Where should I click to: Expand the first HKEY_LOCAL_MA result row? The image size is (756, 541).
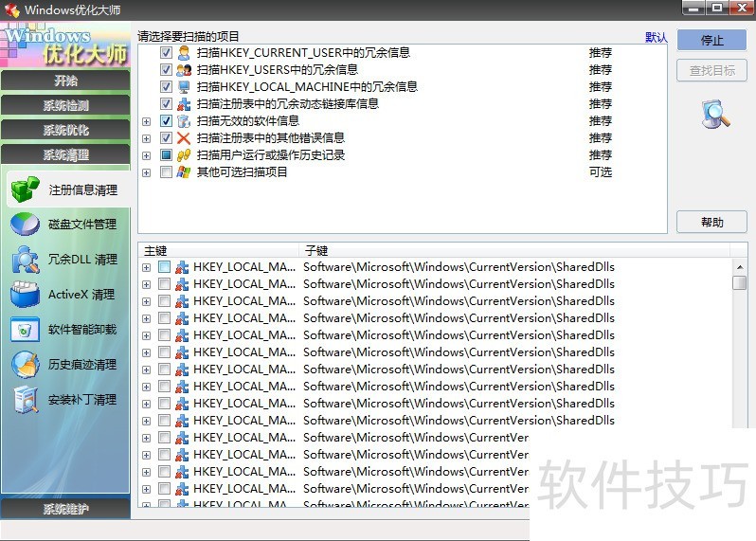click(x=147, y=267)
